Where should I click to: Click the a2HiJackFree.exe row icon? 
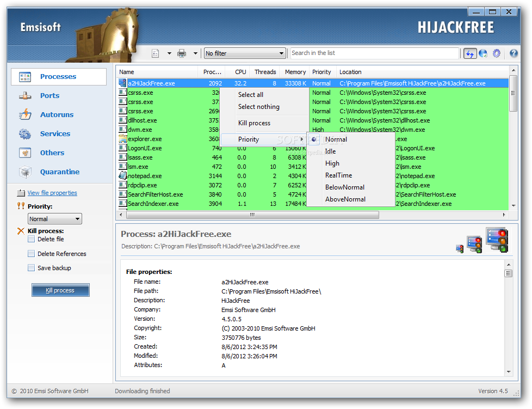(122, 83)
